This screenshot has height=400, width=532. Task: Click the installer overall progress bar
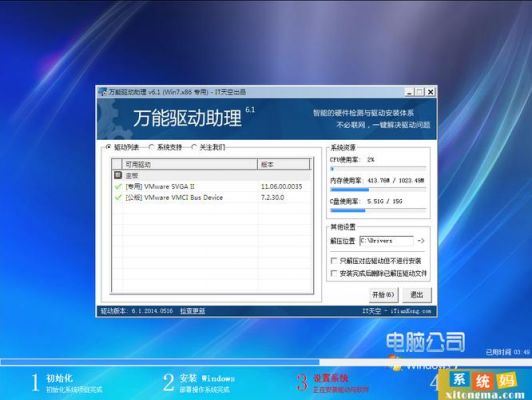tap(266, 362)
